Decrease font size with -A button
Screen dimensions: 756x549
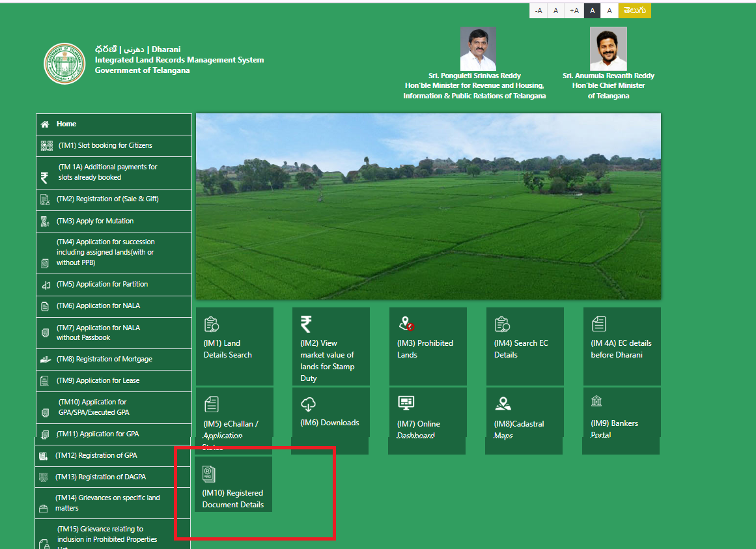[538, 10]
